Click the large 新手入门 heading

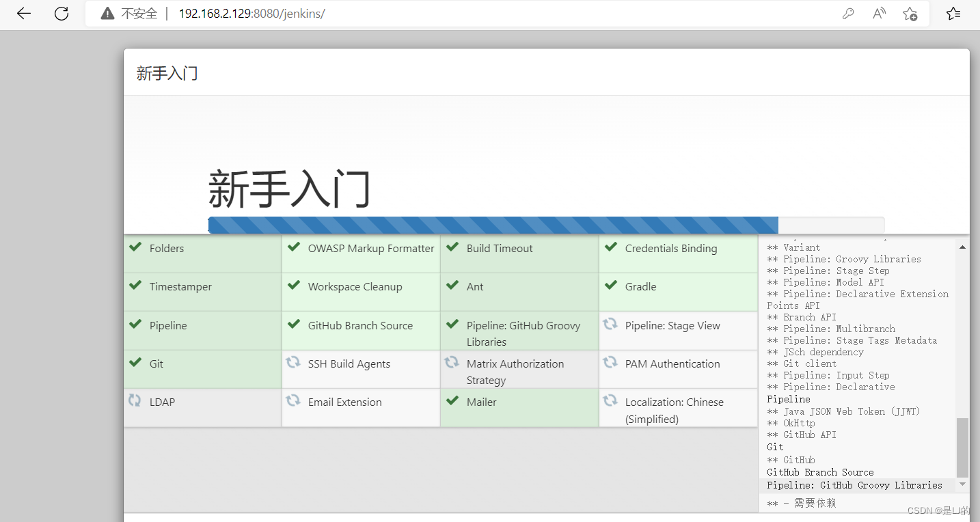[x=290, y=189]
